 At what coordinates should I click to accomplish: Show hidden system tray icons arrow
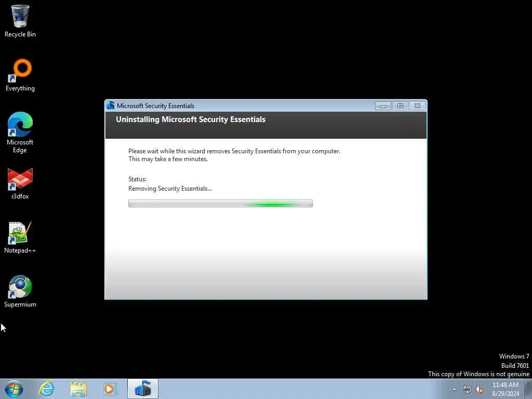click(454, 389)
